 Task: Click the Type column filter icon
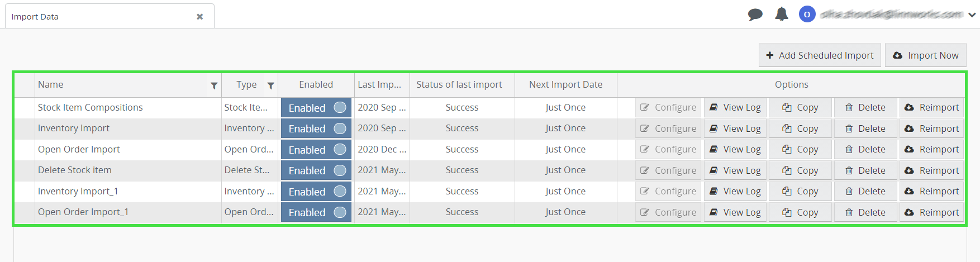tap(270, 85)
